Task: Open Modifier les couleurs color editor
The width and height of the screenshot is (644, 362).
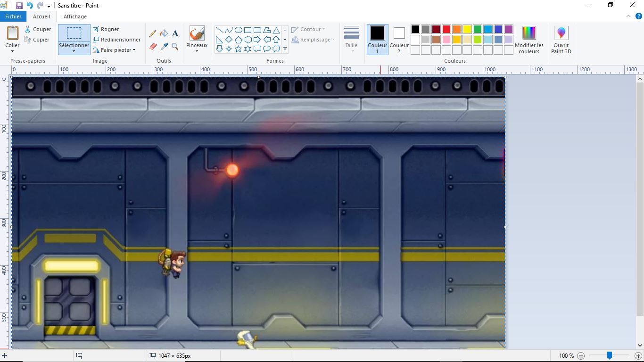Action: 529,40
